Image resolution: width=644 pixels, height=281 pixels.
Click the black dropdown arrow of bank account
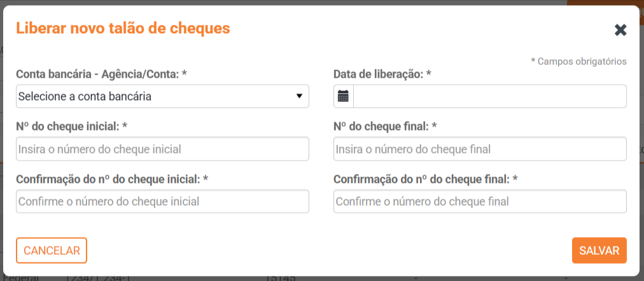pos(299,96)
